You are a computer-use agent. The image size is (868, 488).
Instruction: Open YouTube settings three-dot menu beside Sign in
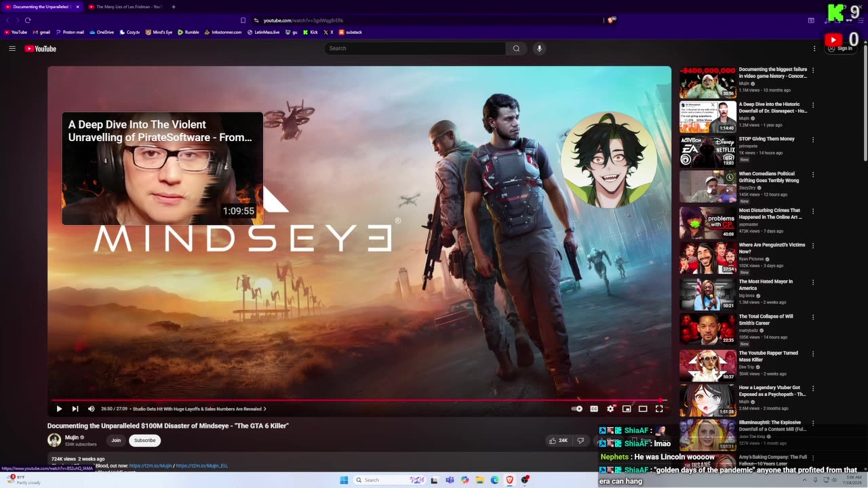[x=814, y=49]
